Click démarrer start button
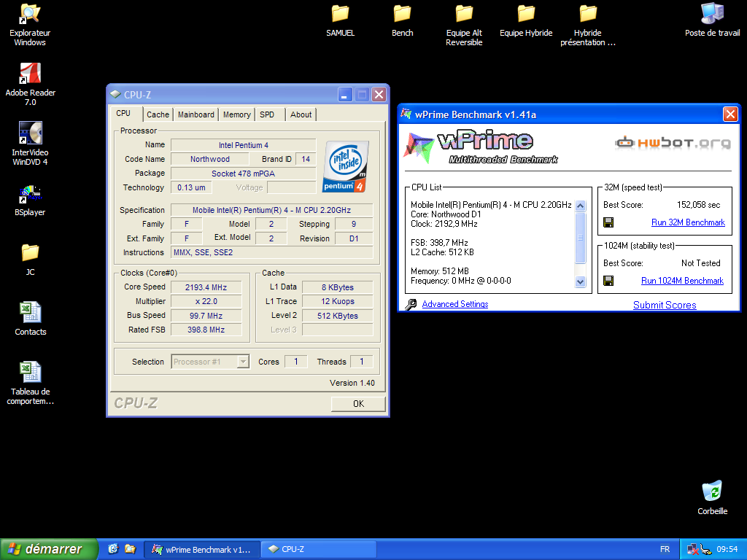Image resolution: width=747 pixels, height=560 pixels. 49,549
